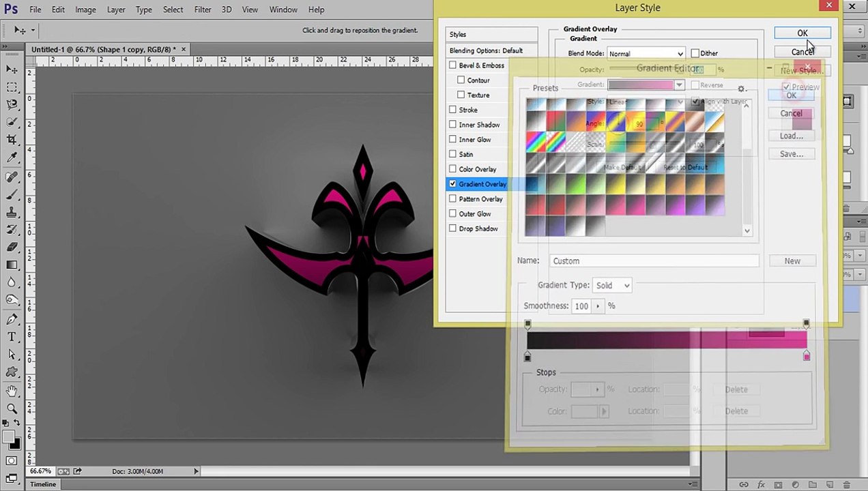This screenshot has height=491, width=868.
Task: Enable the Inner Shadow checkbox
Action: point(452,125)
